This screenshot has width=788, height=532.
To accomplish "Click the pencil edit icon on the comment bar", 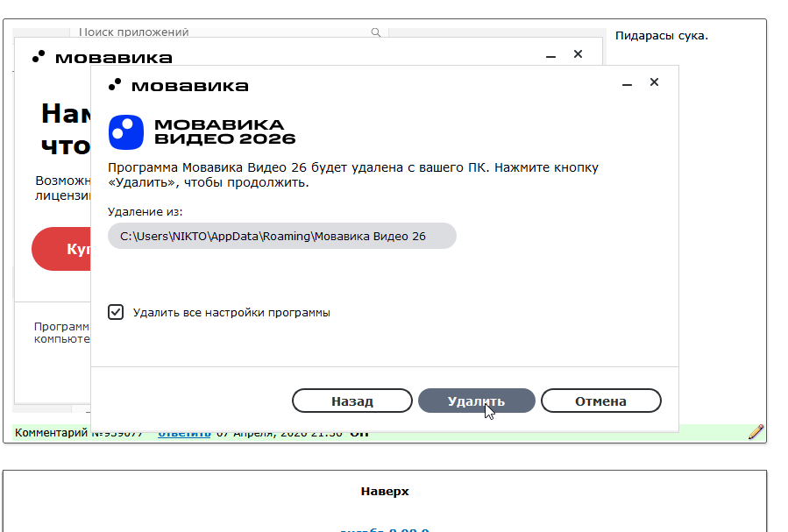I will pyautogui.click(x=756, y=432).
